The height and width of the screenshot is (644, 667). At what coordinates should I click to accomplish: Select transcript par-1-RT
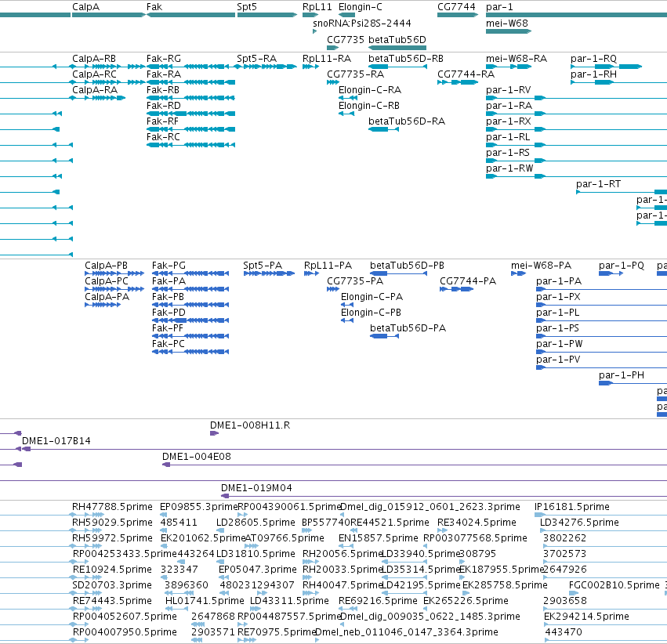coord(599,184)
